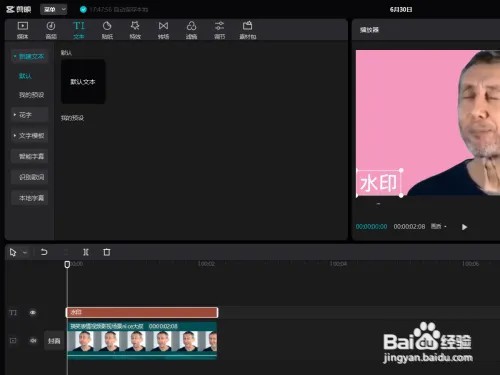The height and width of the screenshot is (375, 500).
Task: Open the 调节 adjustment tab
Action: (x=219, y=30)
